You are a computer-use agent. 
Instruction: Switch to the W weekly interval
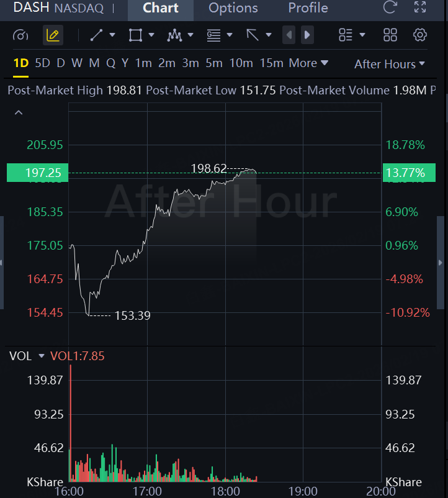pyautogui.click(x=77, y=63)
